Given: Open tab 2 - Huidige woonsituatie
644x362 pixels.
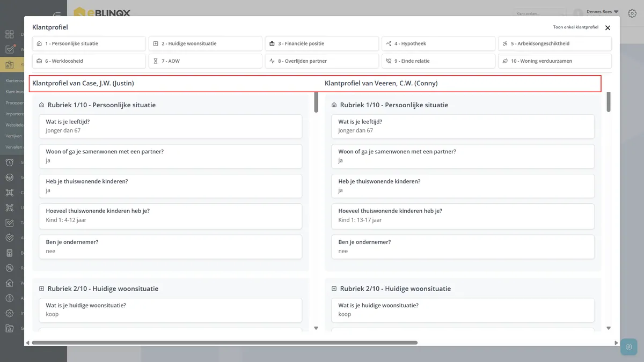Looking at the screenshot, I should pyautogui.click(x=206, y=43).
